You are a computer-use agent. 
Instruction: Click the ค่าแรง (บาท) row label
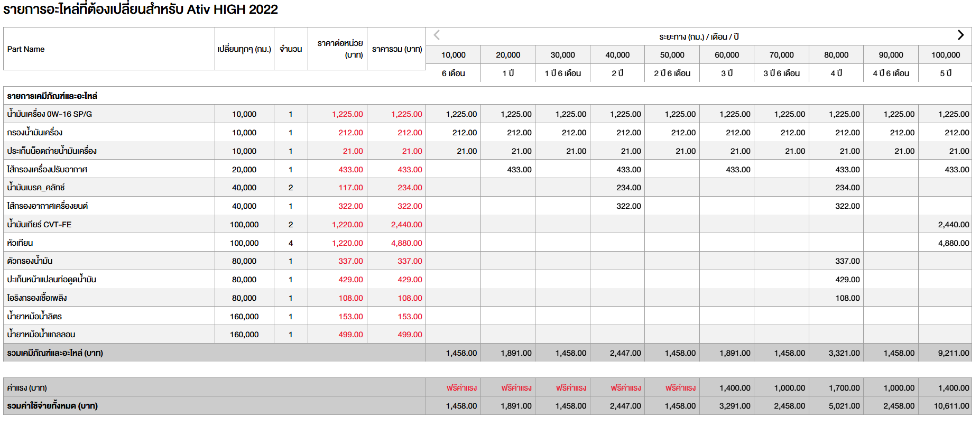pos(27,388)
